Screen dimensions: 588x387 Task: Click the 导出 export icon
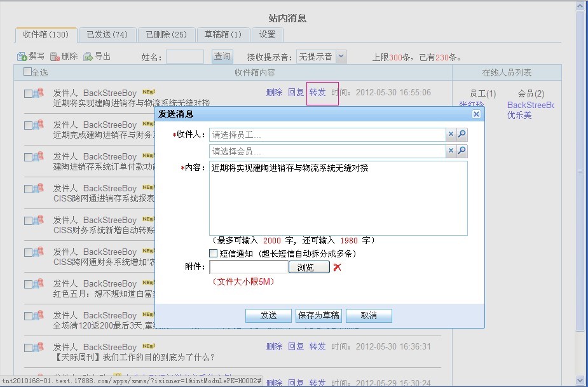click(88, 57)
